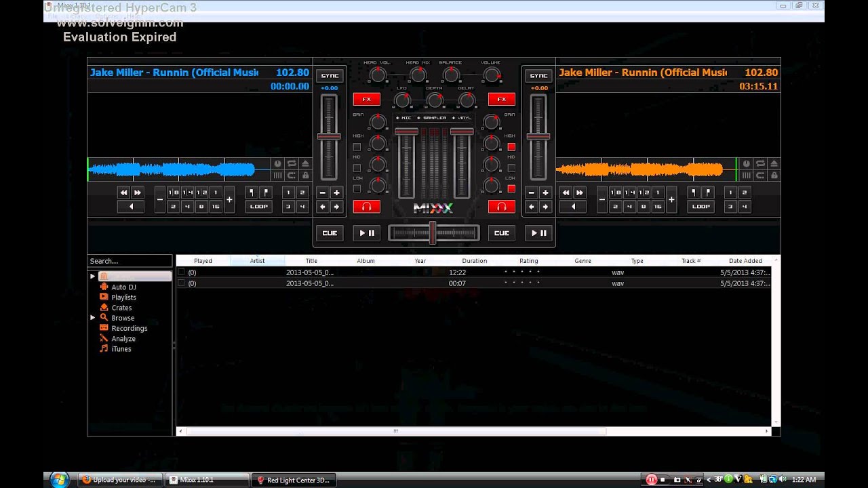Set loop-in marker on right deck
Image resolution: width=868 pixels, height=488 pixels.
(694, 192)
